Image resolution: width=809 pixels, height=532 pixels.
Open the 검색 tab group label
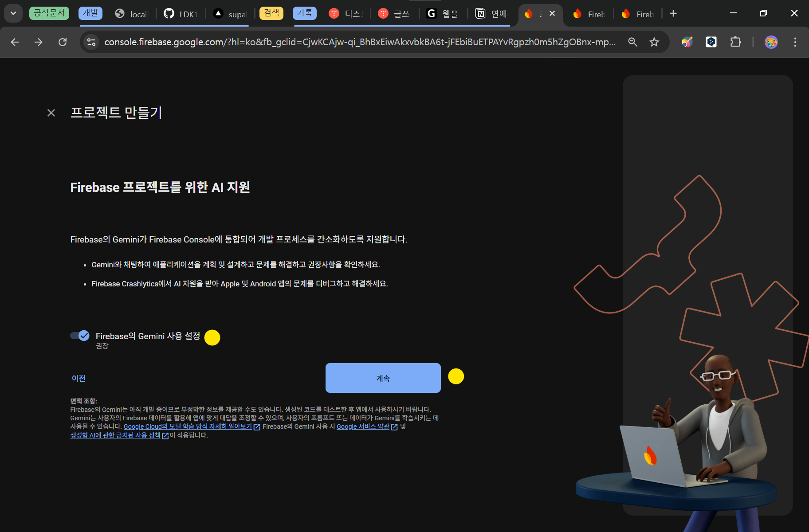[271, 13]
